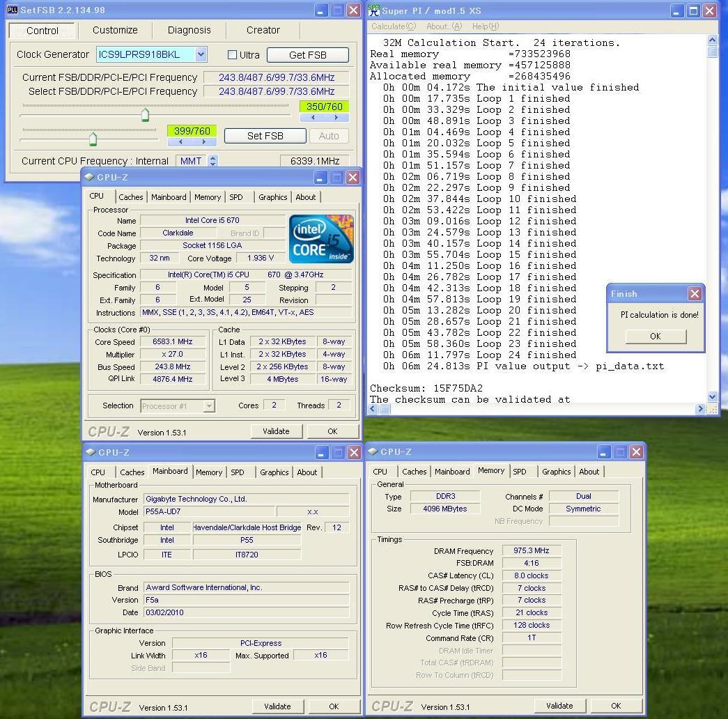Screen dimensions: 728x719
Task: Click the Super PI vertical scrollbar thumb
Action: (713, 52)
